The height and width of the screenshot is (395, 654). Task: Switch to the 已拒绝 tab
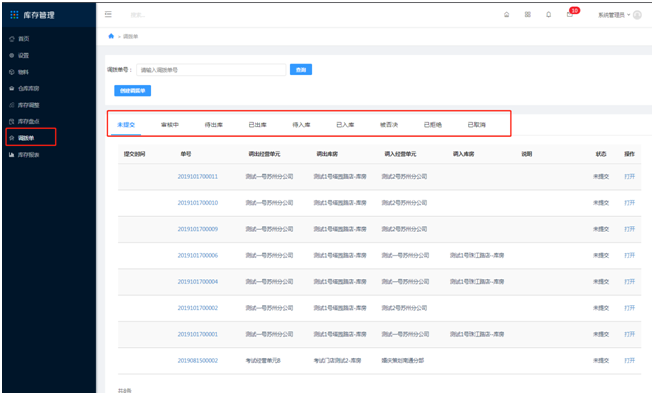coord(433,125)
